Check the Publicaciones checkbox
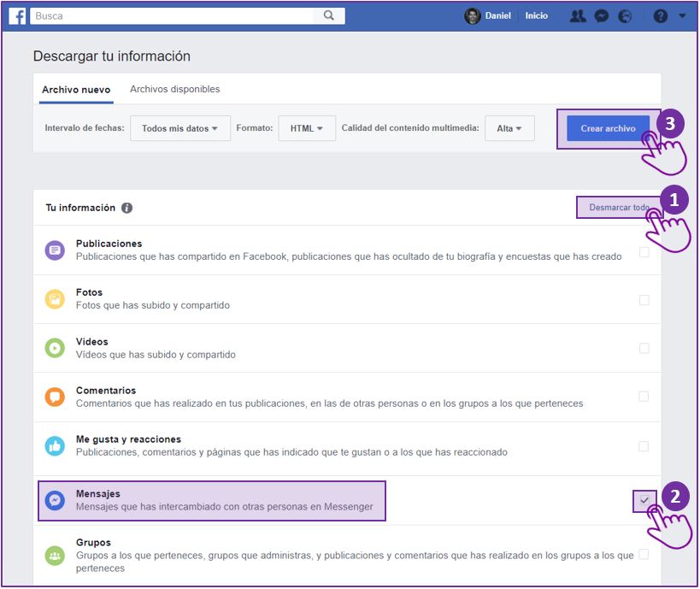 [x=644, y=252]
